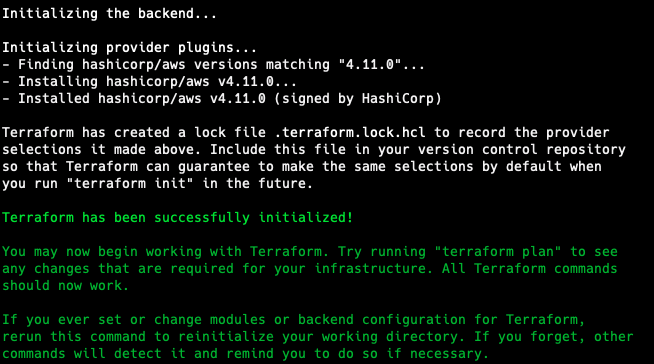Click 'If you ever set or change modules' line
Viewport: 654px width, 364px height.
click(x=294, y=320)
